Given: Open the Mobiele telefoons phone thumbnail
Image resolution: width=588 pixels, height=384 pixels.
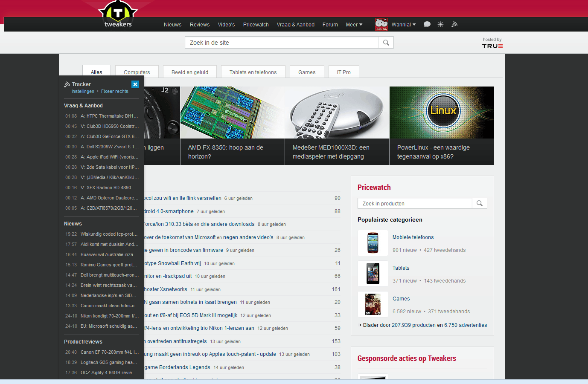Looking at the screenshot, I should pos(373,243).
